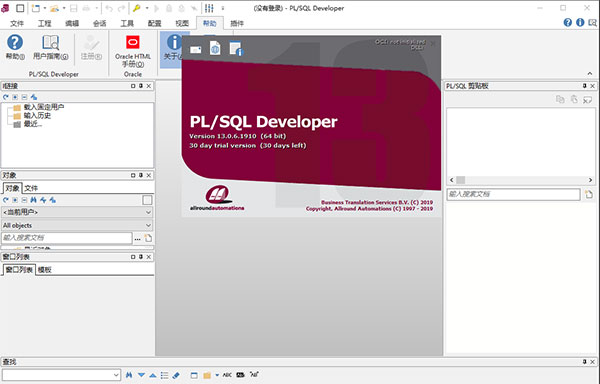The width and height of the screenshot is (600, 384).
Task: Select the 输入历史 tree folder
Action: (37, 116)
